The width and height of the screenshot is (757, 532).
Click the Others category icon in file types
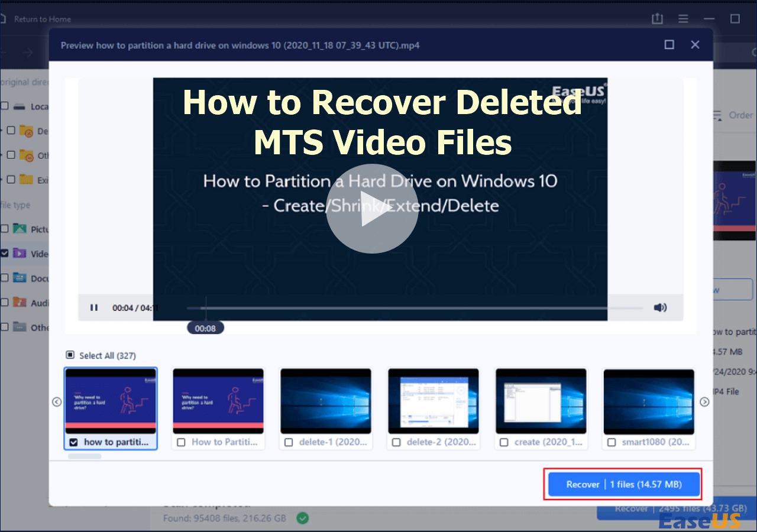(20, 326)
